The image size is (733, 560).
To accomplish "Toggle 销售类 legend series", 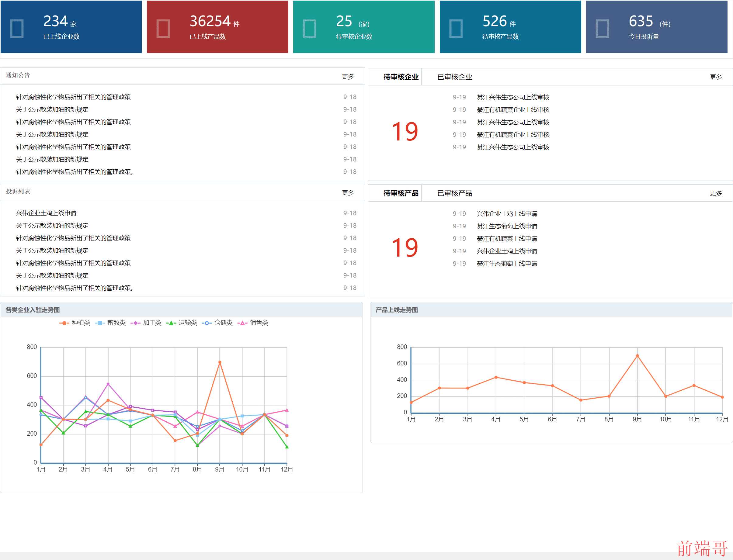I will pyautogui.click(x=253, y=323).
